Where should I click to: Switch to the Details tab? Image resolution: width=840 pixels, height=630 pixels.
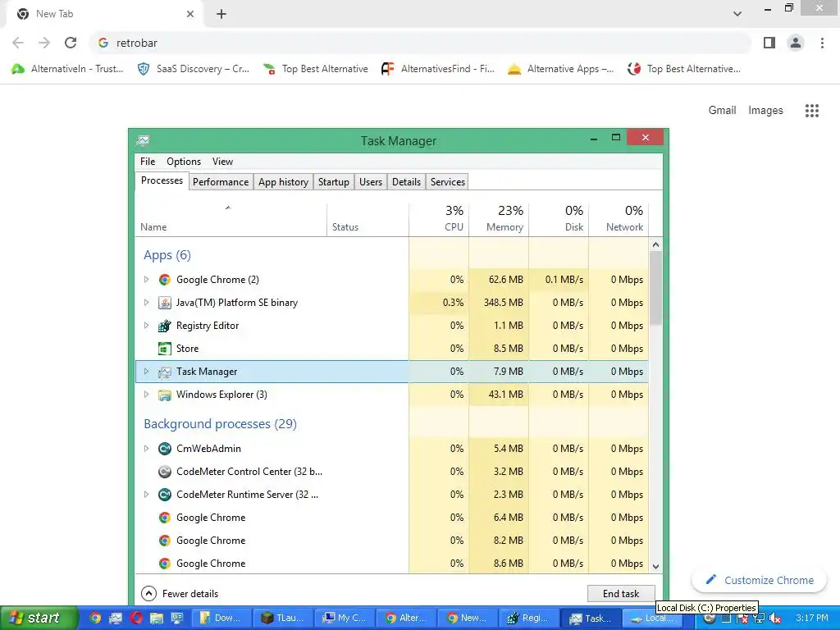(407, 182)
